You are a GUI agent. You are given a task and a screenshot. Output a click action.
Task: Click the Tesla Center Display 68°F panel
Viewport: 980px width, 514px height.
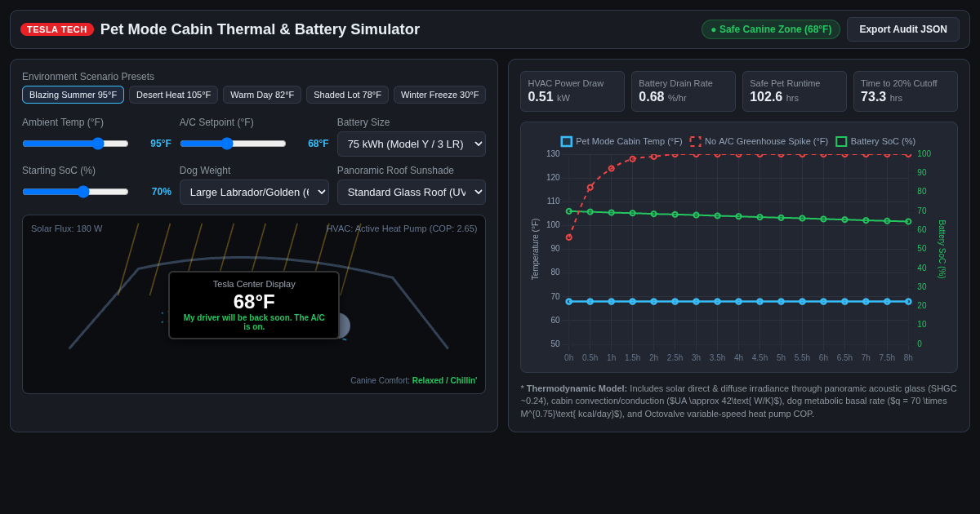(x=254, y=305)
